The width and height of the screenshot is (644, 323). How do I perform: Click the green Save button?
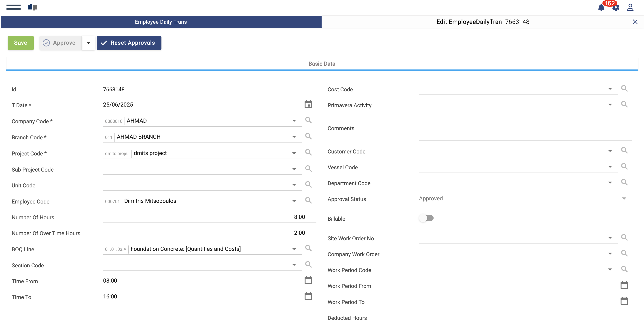[21, 43]
